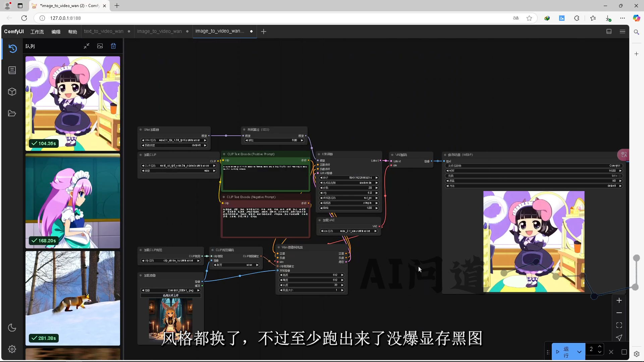This screenshot has height=362, width=644.
Task: Expand the run button dropdown arrow
Action: (579, 352)
